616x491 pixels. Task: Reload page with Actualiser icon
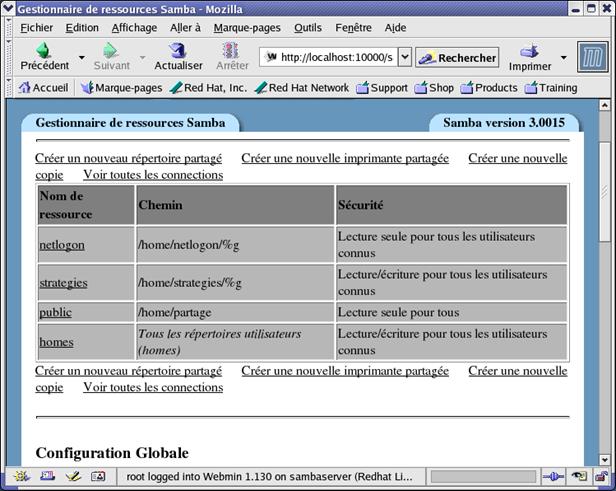point(178,51)
